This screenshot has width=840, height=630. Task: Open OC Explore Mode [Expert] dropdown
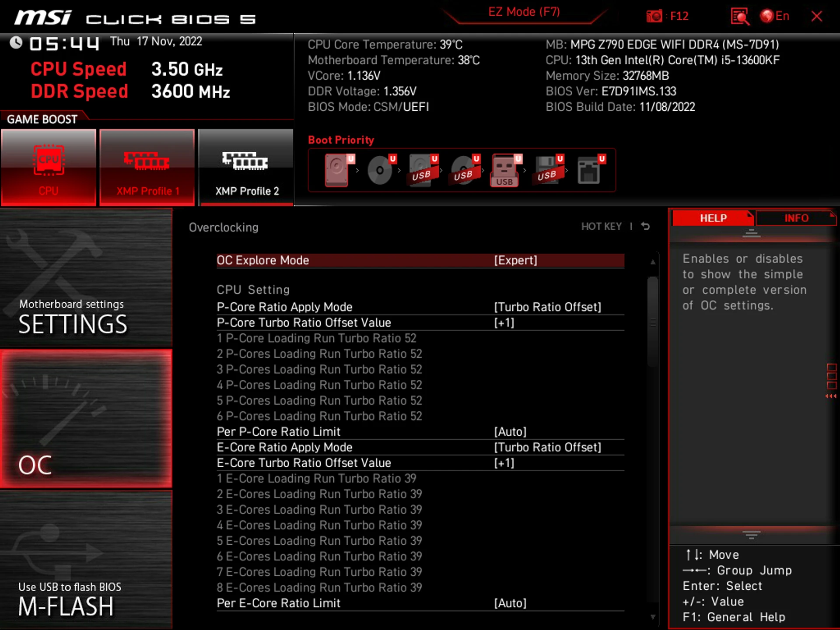420,260
